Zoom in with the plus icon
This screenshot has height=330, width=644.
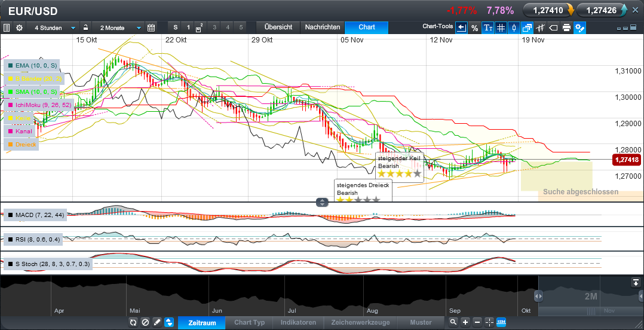(465, 322)
